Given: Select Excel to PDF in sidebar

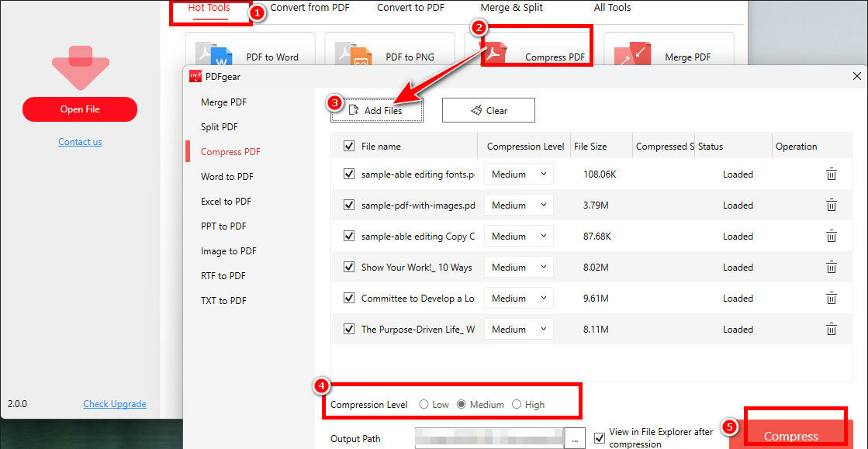Looking at the screenshot, I should (x=227, y=202).
